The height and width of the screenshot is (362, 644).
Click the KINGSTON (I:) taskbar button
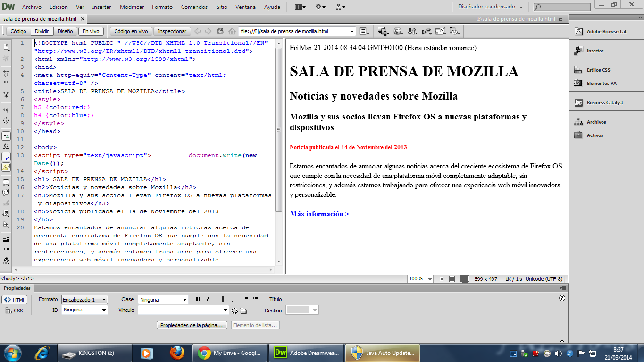point(94,353)
